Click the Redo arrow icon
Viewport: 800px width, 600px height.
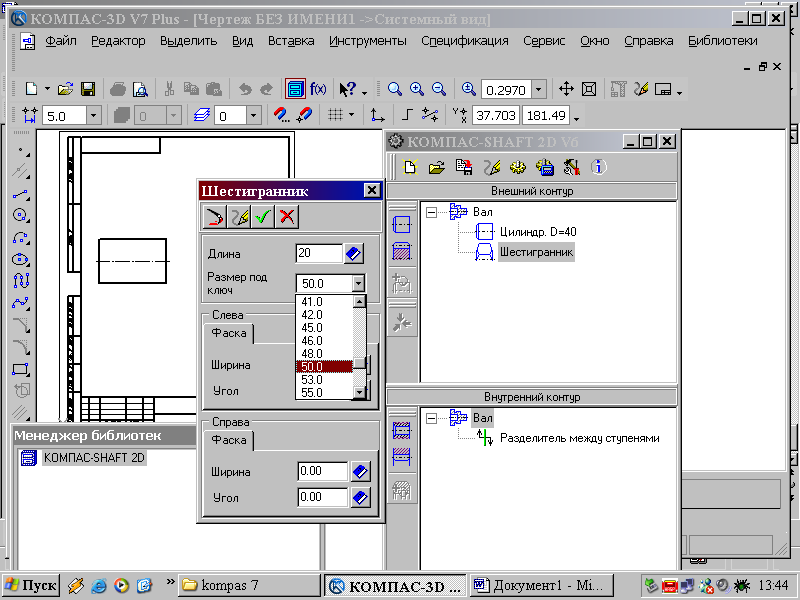pos(266,89)
